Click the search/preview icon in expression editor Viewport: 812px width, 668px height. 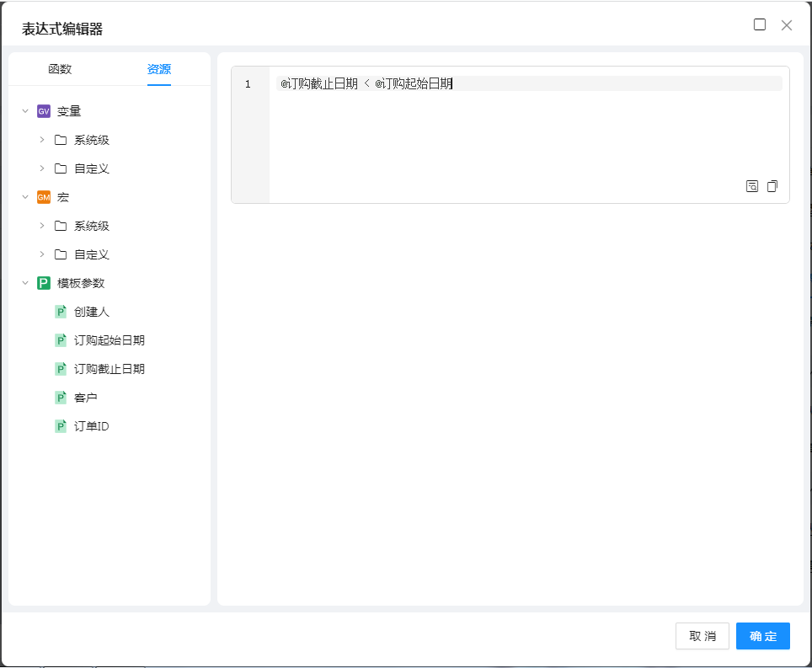click(752, 186)
